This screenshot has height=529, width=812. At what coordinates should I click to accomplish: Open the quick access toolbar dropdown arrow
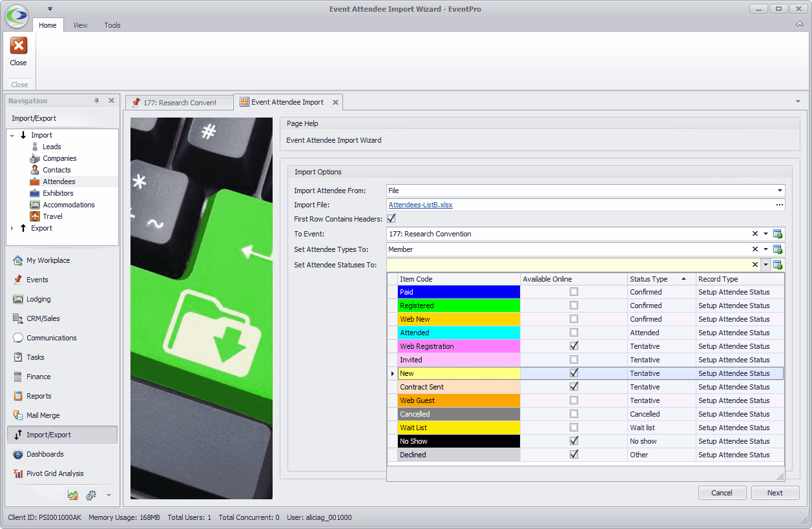50,9
